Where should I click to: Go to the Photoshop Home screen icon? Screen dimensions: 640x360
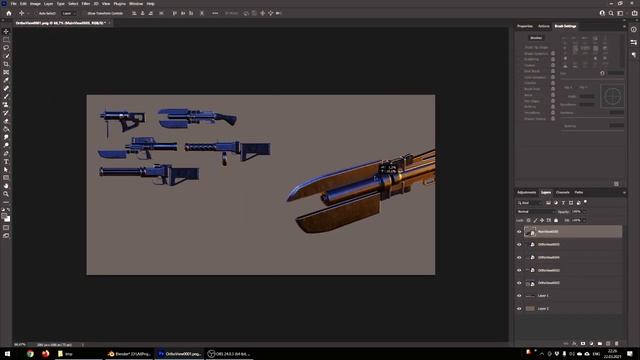[x=9, y=13]
